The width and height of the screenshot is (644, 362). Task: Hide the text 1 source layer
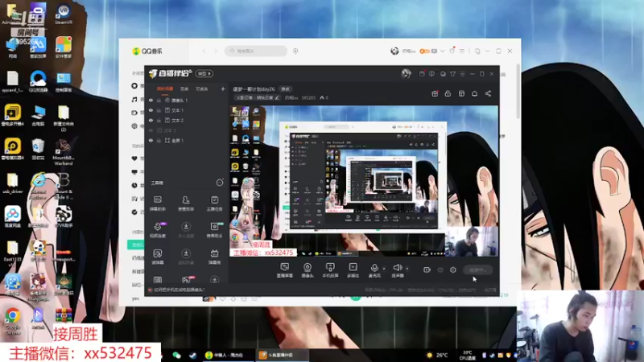151,110
